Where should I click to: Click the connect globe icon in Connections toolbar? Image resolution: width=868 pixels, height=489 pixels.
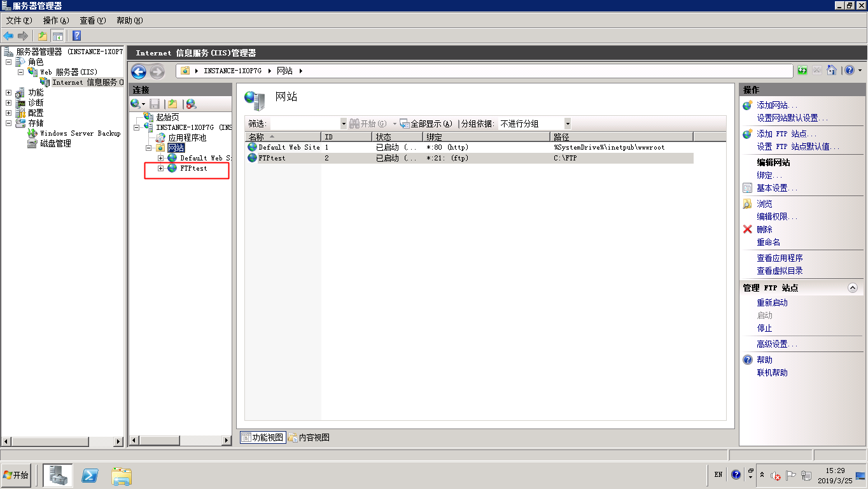[135, 103]
